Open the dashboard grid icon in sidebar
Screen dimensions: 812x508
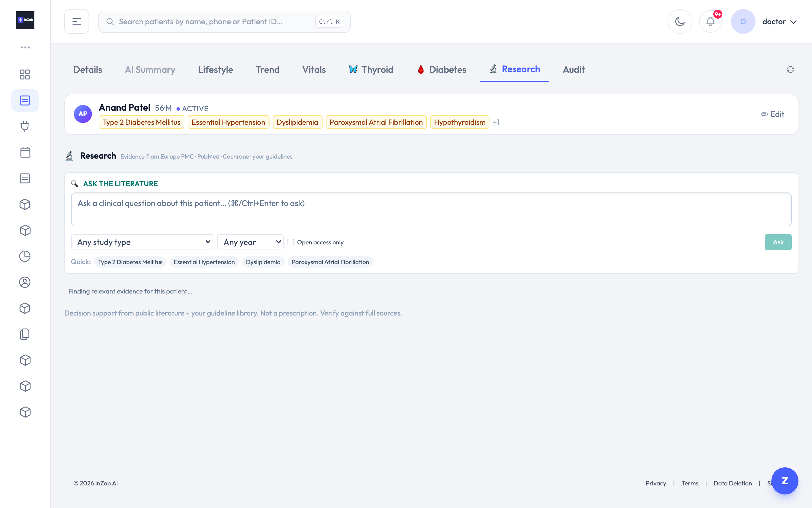tap(25, 74)
